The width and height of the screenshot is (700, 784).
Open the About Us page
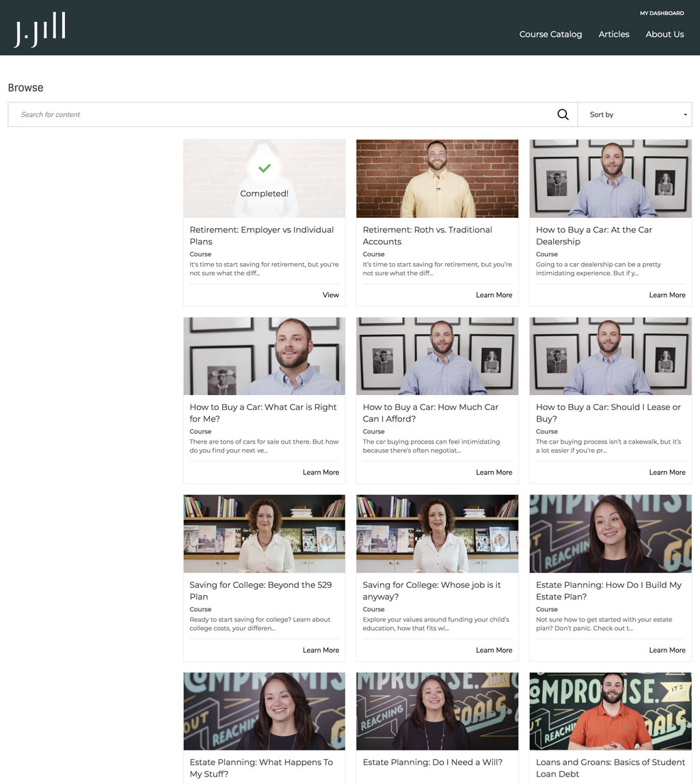pos(664,34)
